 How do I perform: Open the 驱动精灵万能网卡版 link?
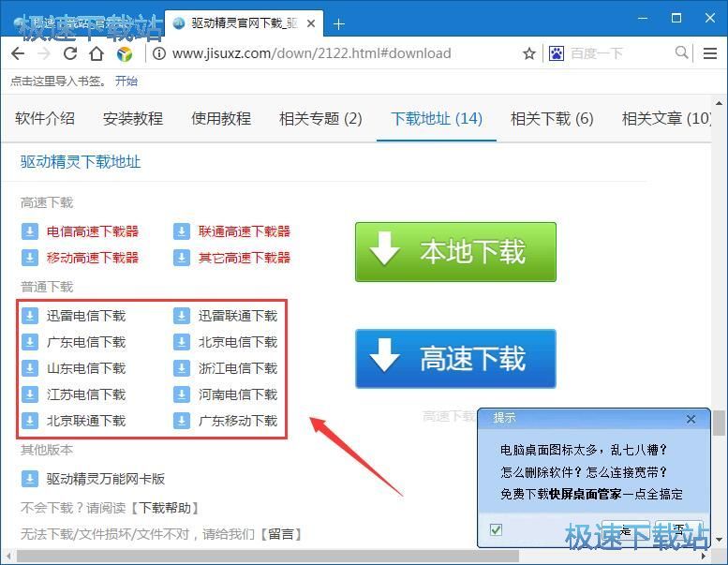(x=105, y=479)
